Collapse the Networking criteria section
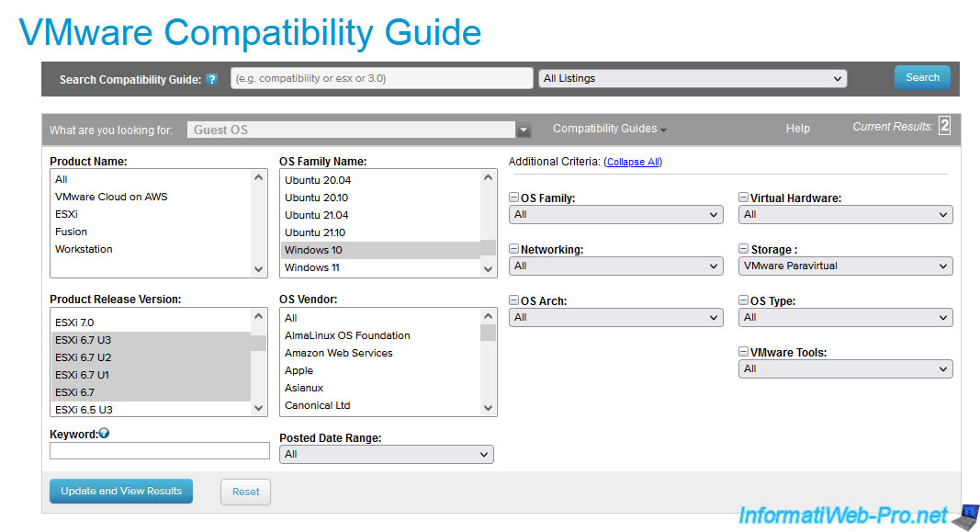The height and width of the screenshot is (532, 980). 513,249
